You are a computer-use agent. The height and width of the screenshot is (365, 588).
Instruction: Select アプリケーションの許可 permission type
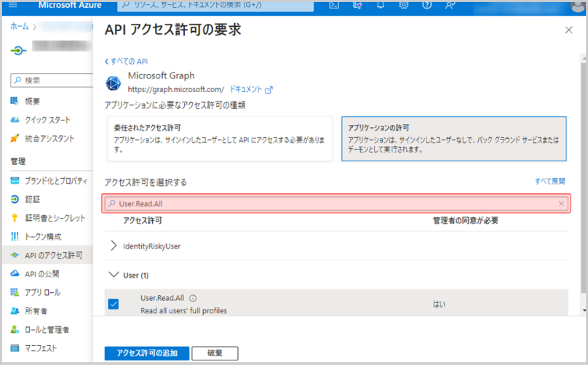453,139
